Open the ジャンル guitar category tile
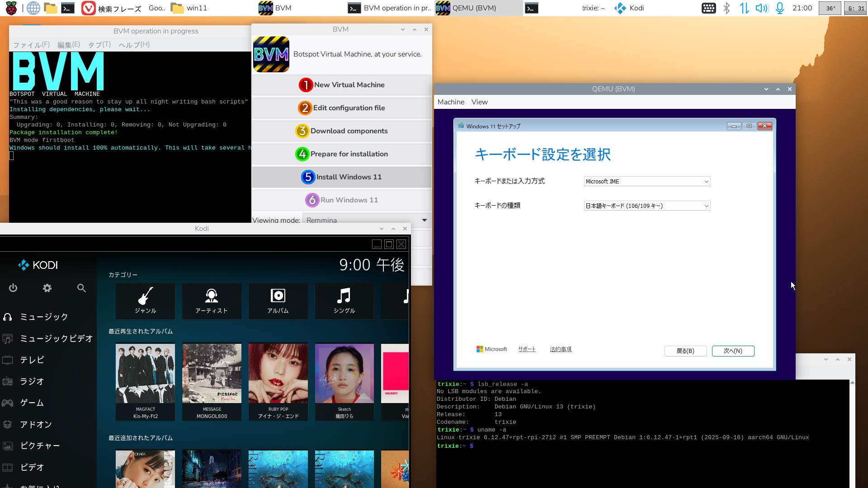The image size is (868, 488). [145, 301]
